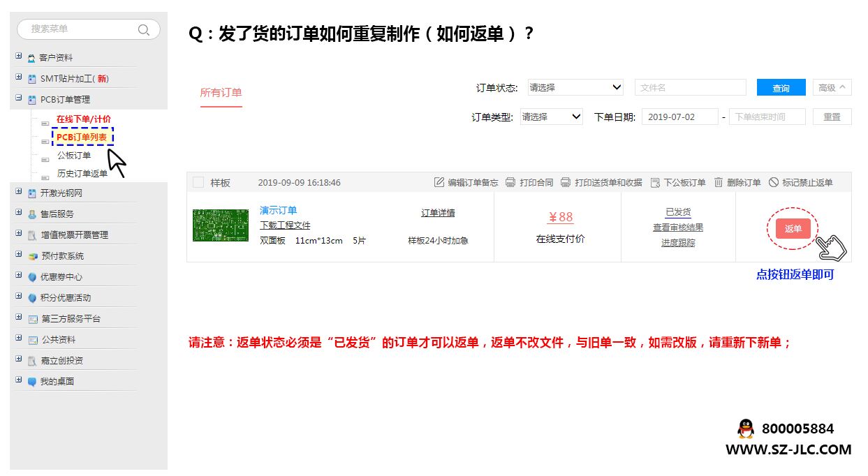Click the 标记禁止返单 prohibit icon
This screenshot has height=476, width=868.
774,182
